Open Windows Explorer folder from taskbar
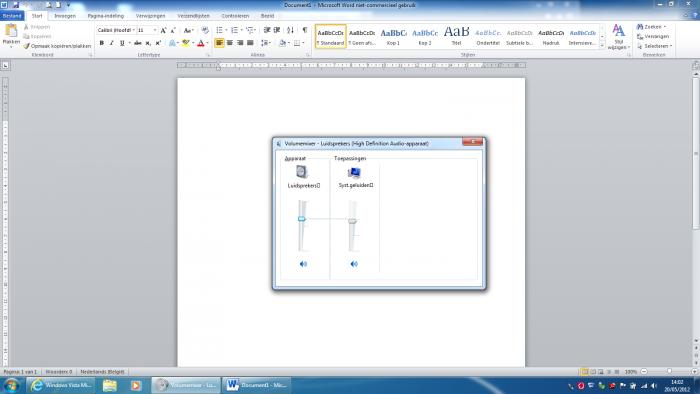Image resolution: width=700 pixels, height=394 pixels. coord(109,385)
